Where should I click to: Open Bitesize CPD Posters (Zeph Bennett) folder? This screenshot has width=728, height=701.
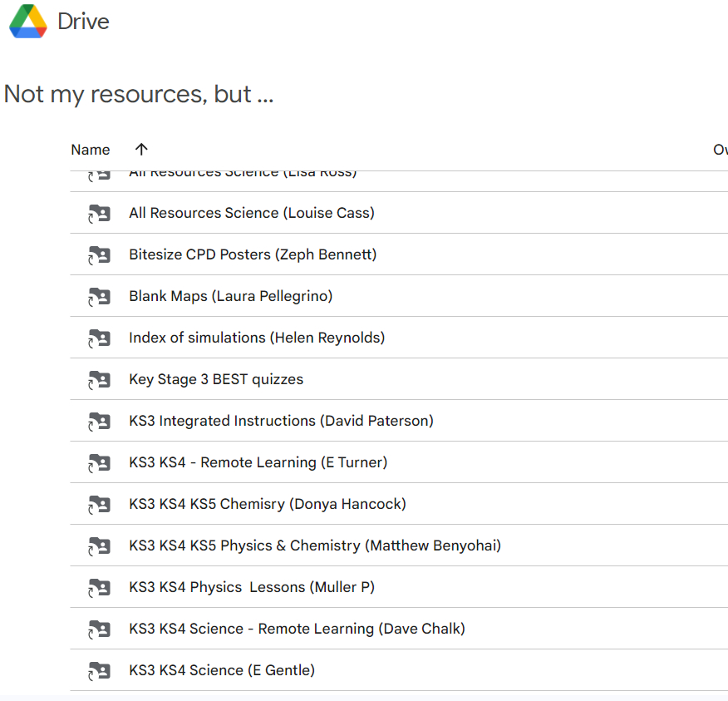253,254
